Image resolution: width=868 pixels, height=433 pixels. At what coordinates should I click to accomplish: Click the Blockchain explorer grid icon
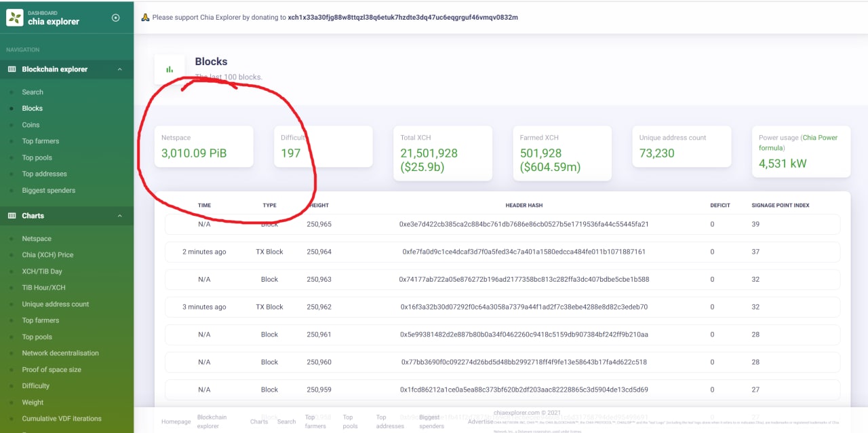point(12,69)
